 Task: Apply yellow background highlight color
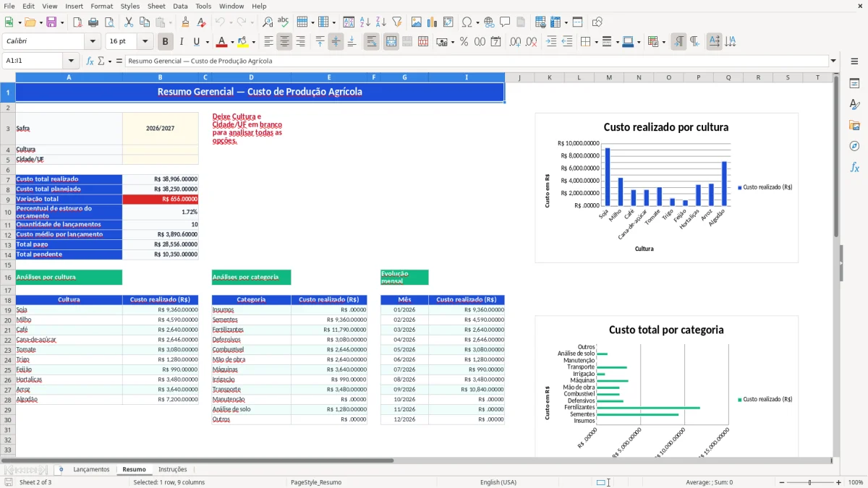(244, 42)
